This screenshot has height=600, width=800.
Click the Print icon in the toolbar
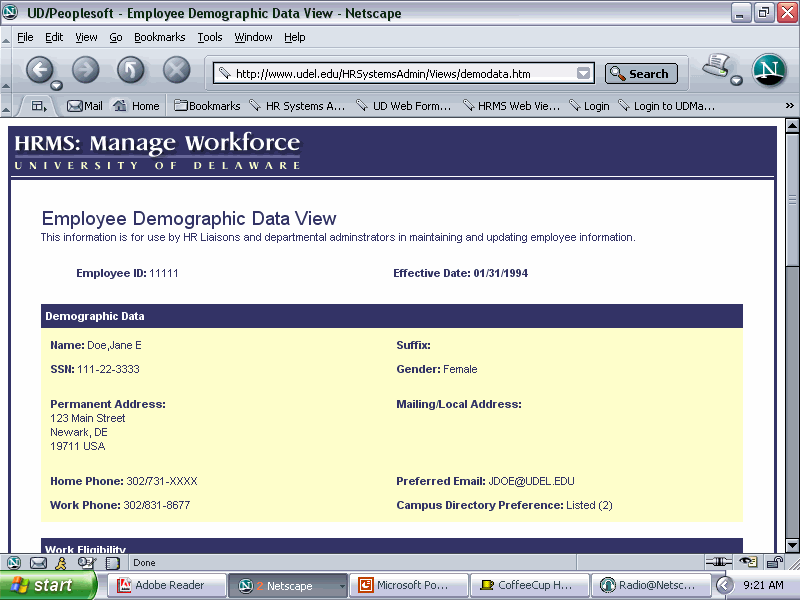pos(717,68)
